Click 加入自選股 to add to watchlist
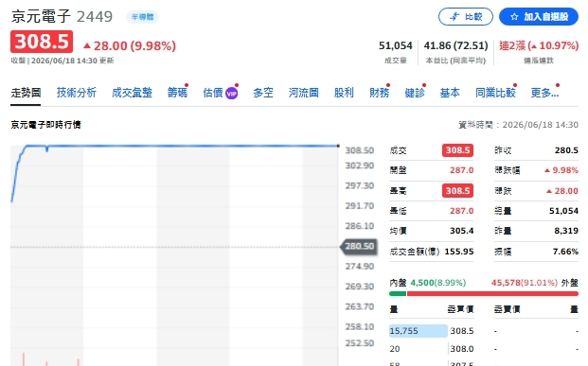 click(x=539, y=17)
